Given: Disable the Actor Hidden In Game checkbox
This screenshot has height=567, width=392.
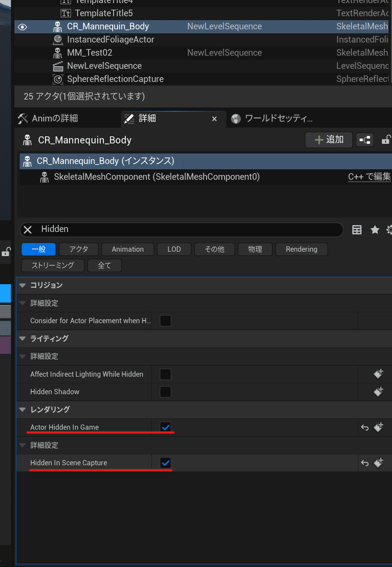Looking at the screenshot, I should click(165, 427).
